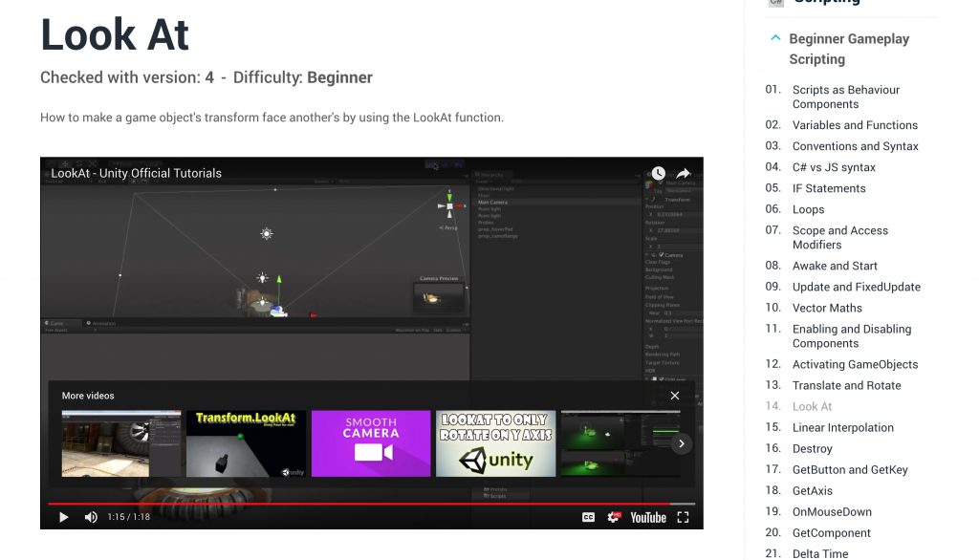The height and width of the screenshot is (560, 979).
Task: Select the current Look At lesson
Action: point(813,406)
